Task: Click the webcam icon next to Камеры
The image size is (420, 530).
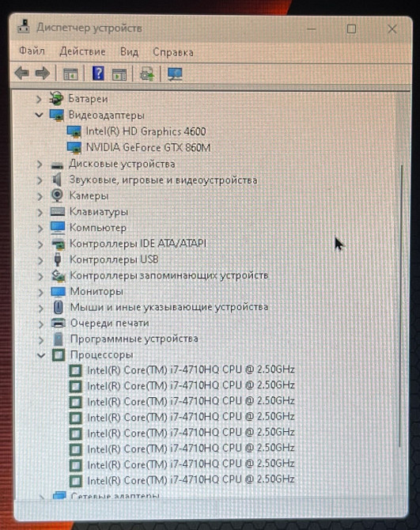Action: pos(58,195)
